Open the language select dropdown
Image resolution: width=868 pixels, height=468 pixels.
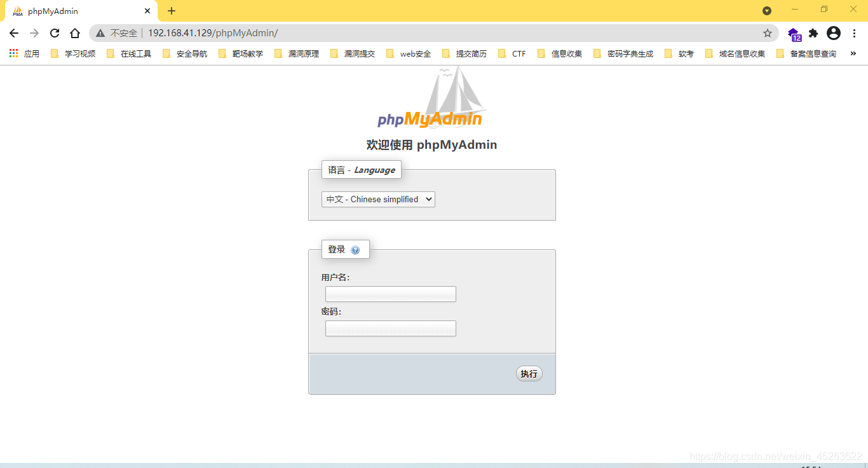click(378, 199)
